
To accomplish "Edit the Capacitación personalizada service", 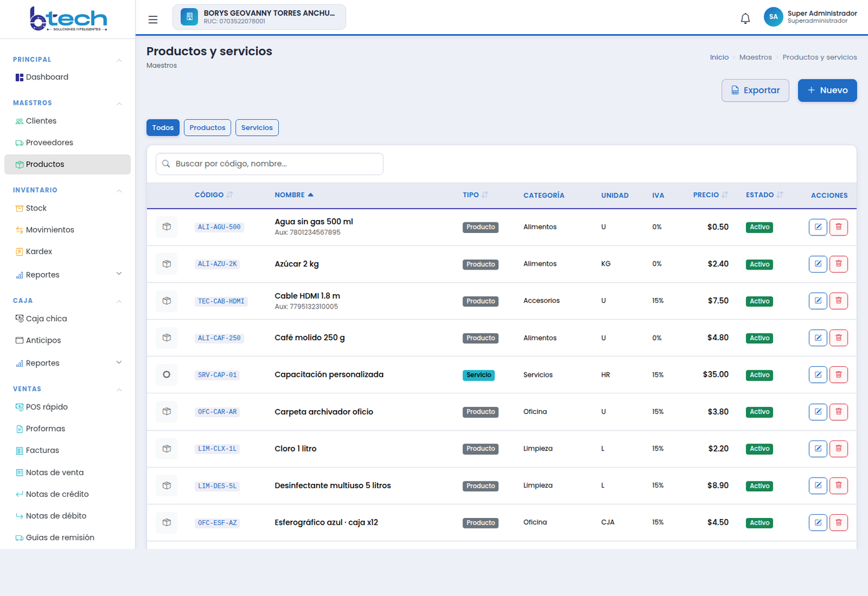I will [x=818, y=375].
